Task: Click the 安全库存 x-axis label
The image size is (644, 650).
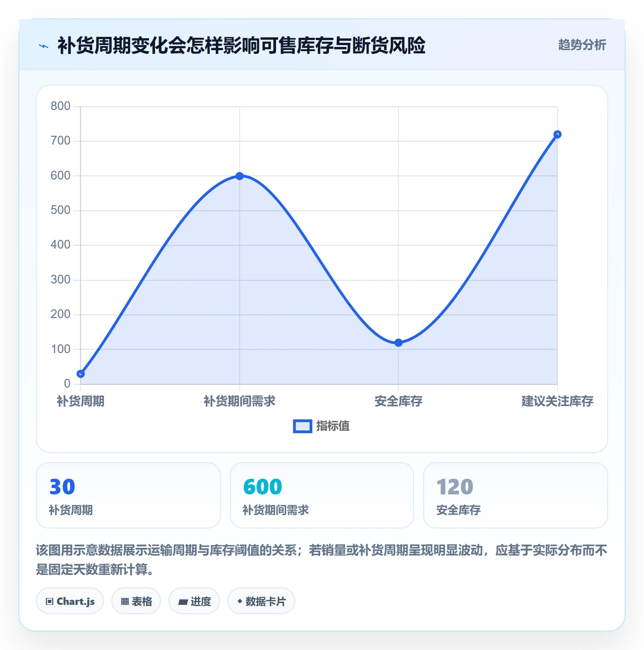Action: click(398, 401)
